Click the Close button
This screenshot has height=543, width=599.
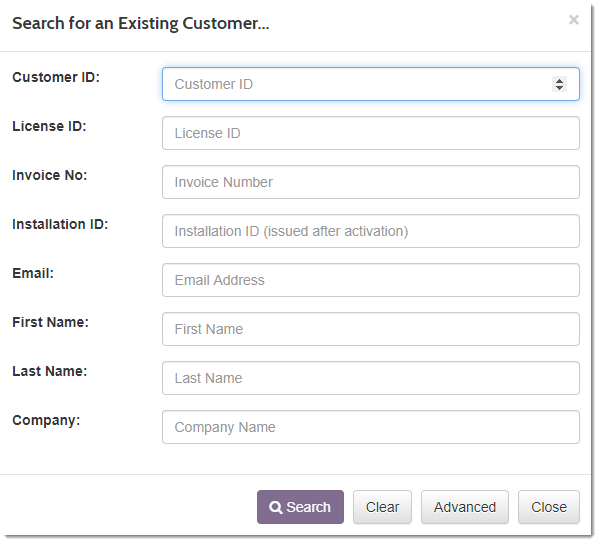tap(549, 507)
